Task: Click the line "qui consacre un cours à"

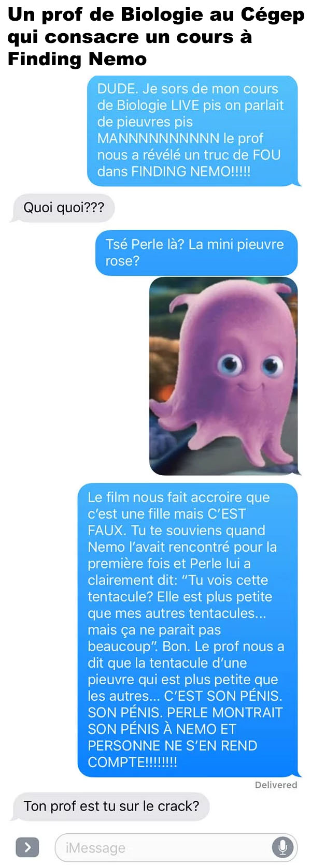Action: pos(130,37)
